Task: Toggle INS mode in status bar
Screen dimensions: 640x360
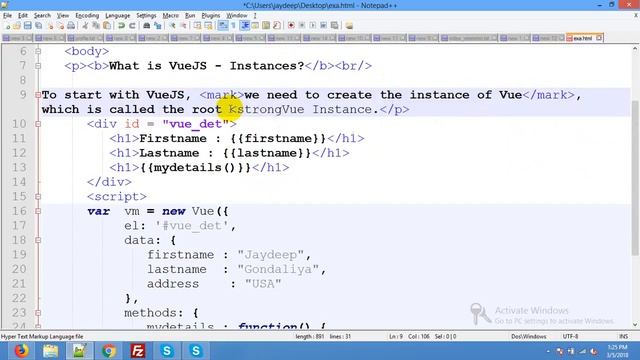Action: [x=623, y=336]
